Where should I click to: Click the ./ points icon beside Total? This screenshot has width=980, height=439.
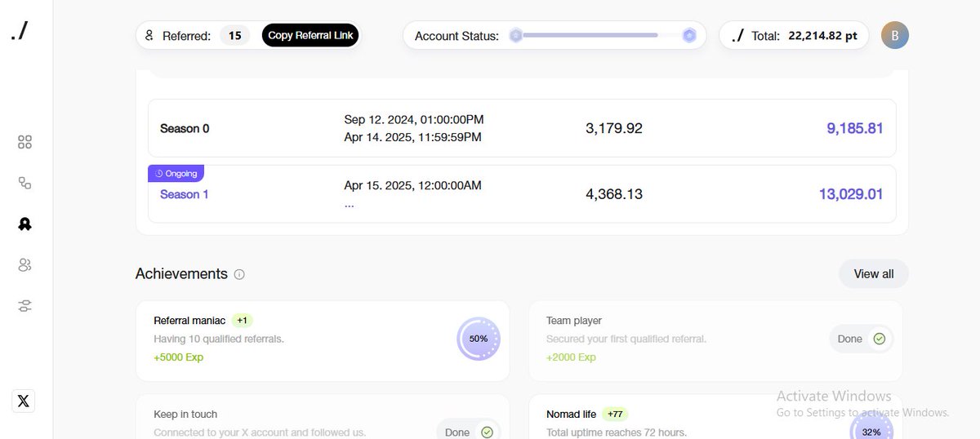(737, 35)
